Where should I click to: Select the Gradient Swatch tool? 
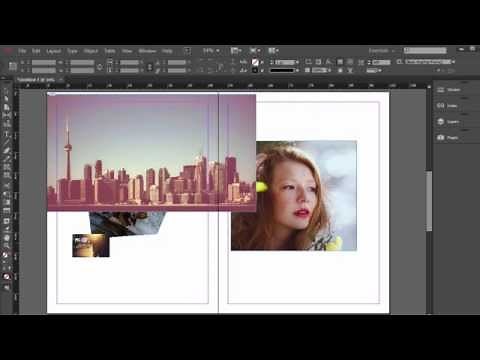(x=6, y=202)
